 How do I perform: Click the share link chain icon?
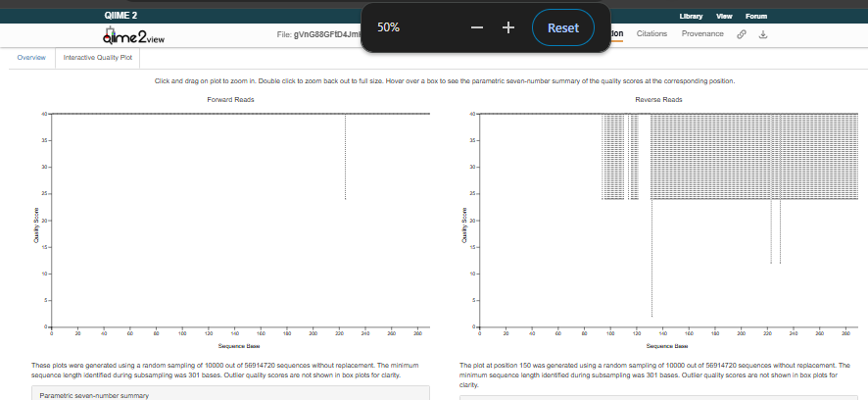pyautogui.click(x=742, y=34)
